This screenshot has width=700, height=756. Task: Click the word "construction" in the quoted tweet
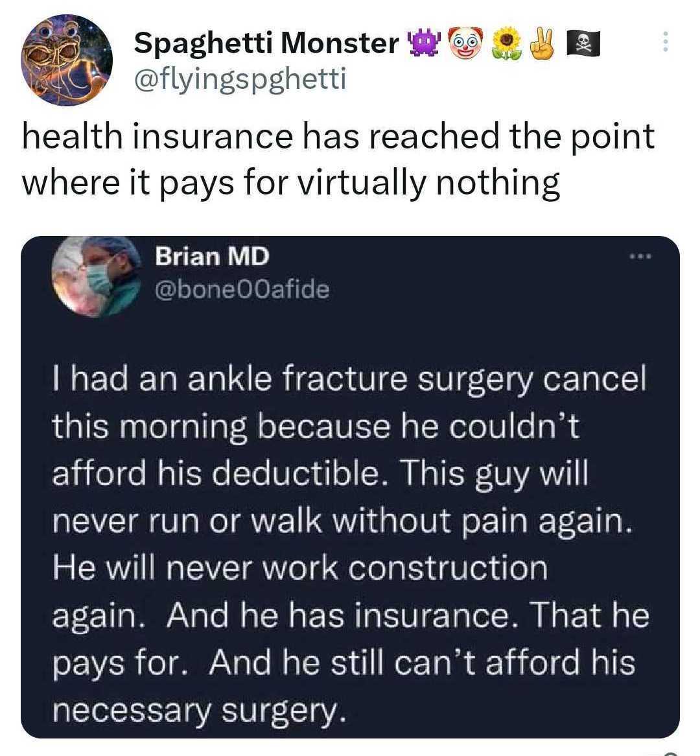(448, 568)
